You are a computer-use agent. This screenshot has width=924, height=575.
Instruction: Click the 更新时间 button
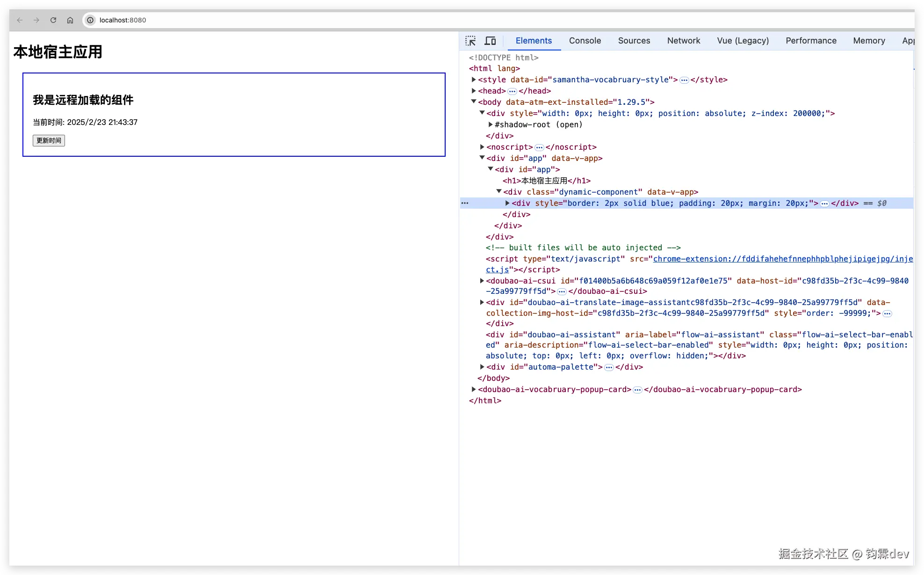click(49, 140)
